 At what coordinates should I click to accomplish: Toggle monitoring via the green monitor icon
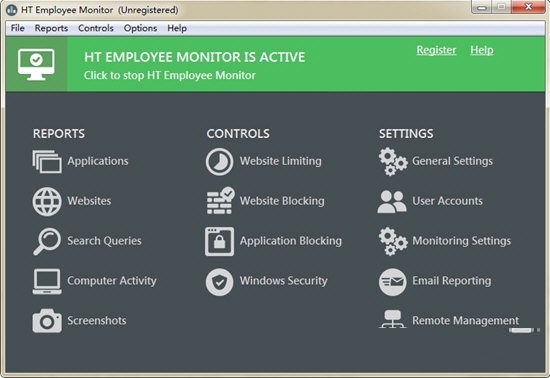(36, 65)
